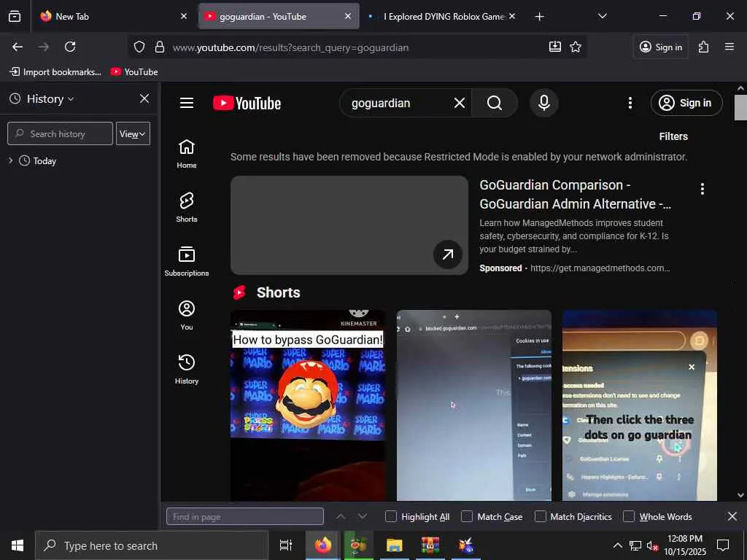Screen dimensions: 747x560
Task: Open Import bookmarks toolbar item
Action: 55,72
